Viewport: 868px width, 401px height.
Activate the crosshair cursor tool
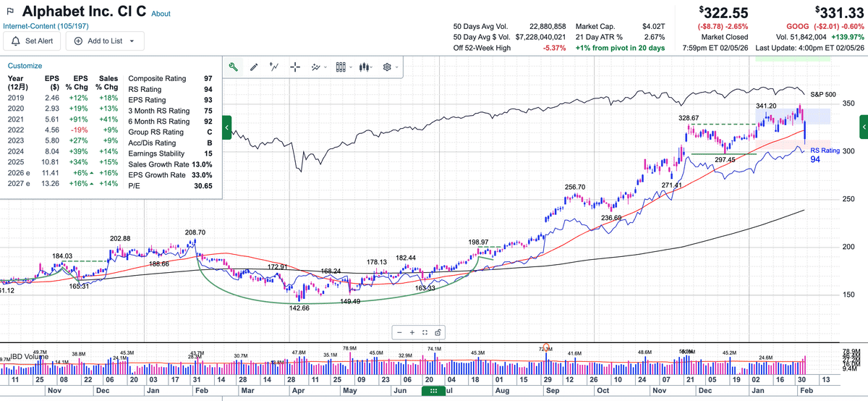pyautogui.click(x=295, y=67)
